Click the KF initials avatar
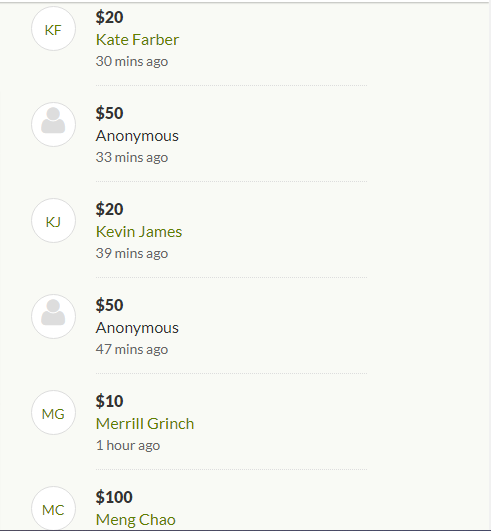This screenshot has height=531, width=491. (x=53, y=29)
